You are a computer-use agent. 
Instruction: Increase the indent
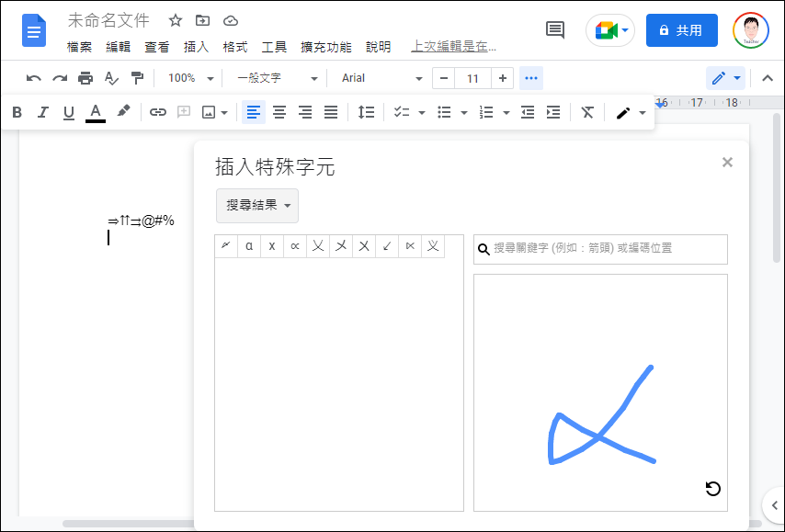pos(553,112)
